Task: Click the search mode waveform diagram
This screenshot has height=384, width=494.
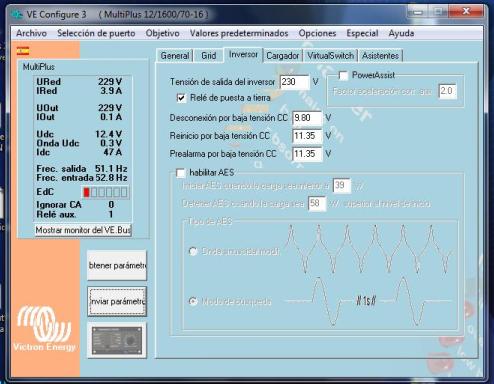Action: tap(368, 301)
